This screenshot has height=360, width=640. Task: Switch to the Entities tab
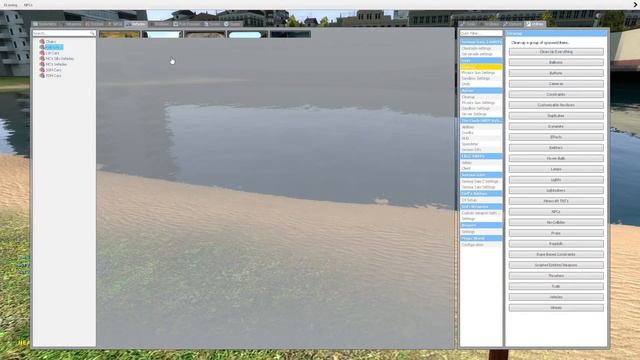point(95,24)
